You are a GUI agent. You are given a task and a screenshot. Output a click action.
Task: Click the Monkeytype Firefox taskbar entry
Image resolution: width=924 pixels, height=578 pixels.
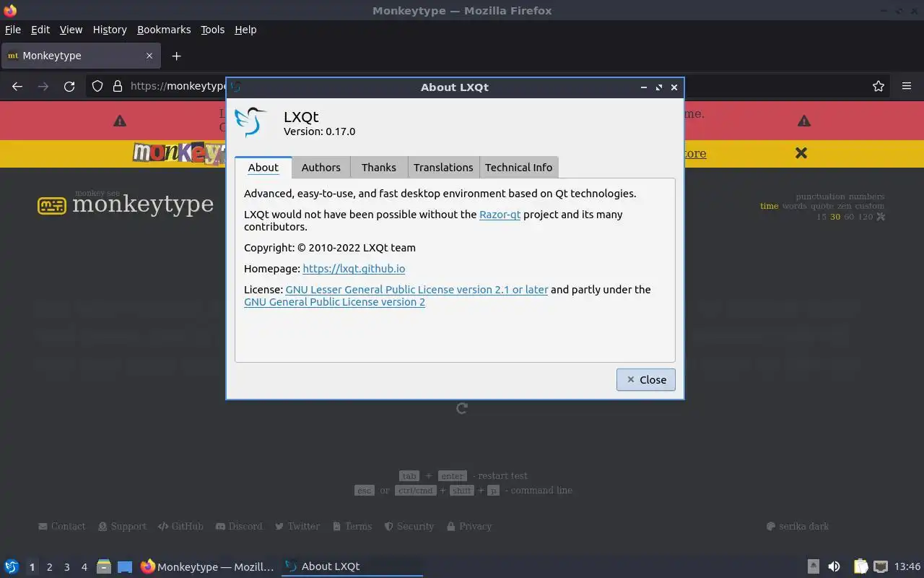(208, 566)
